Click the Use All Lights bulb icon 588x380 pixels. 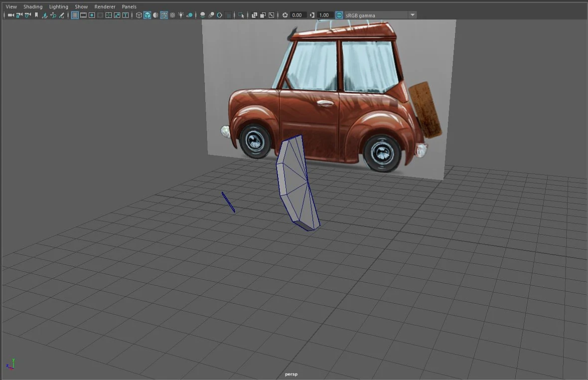[x=181, y=15]
